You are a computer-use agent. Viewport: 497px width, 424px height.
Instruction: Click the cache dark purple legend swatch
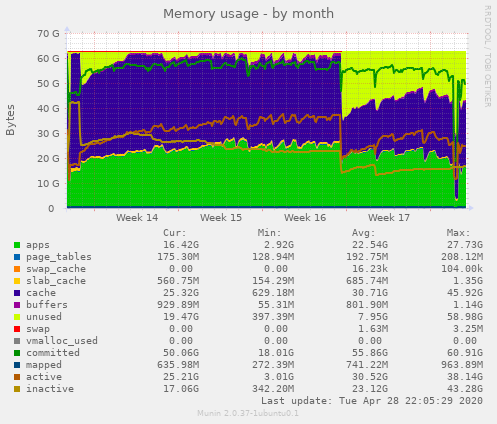tap(17, 293)
